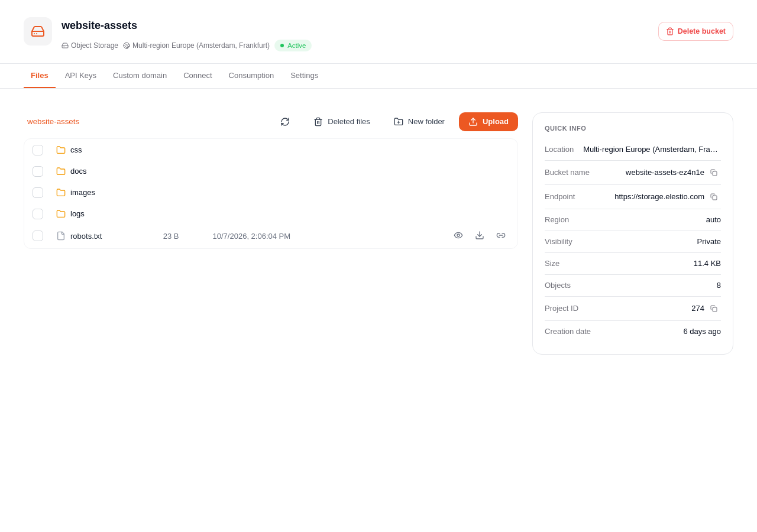Screen dimensions: 757x532
Task: View the Consumption tab
Action: tap(251, 76)
